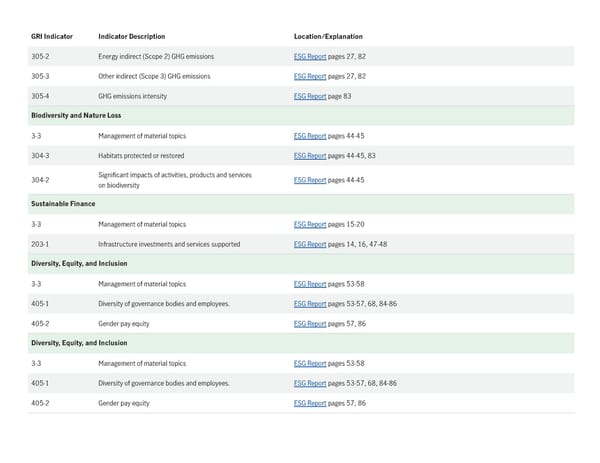Click the GRI Indicator column header
The image size is (600, 463).
click(51, 36)
